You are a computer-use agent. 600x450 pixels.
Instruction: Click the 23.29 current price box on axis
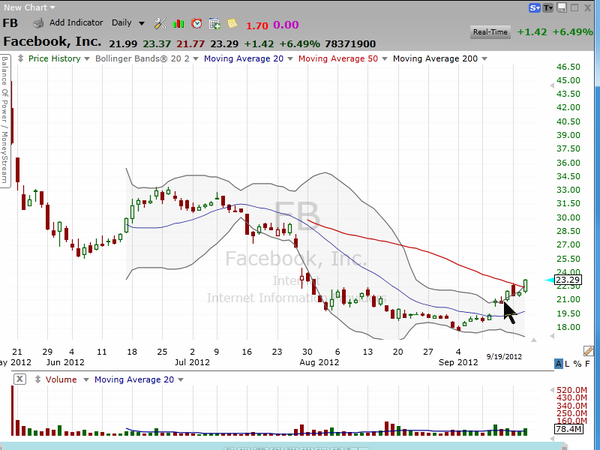pyautogui.click(x=568, y=280)
